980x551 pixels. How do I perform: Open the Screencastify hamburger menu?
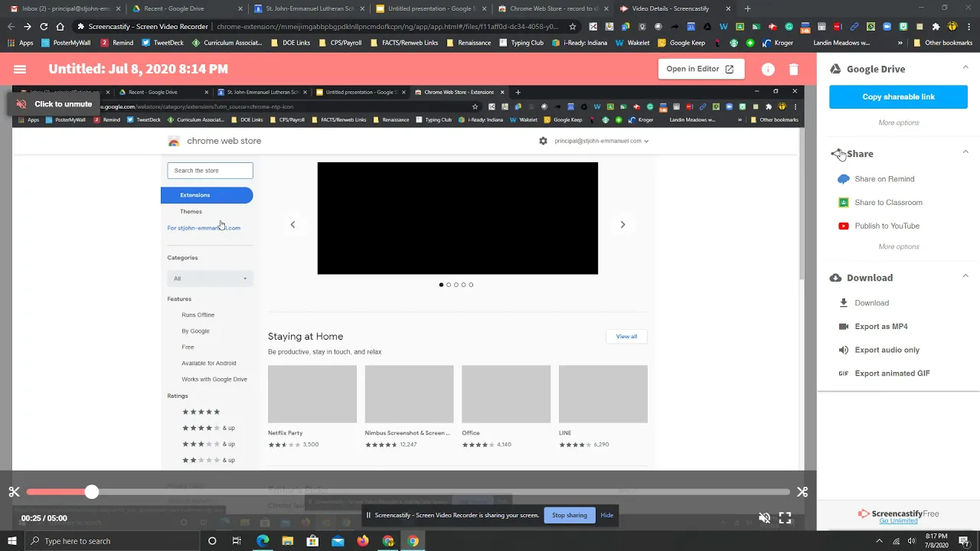pos(20,69)
